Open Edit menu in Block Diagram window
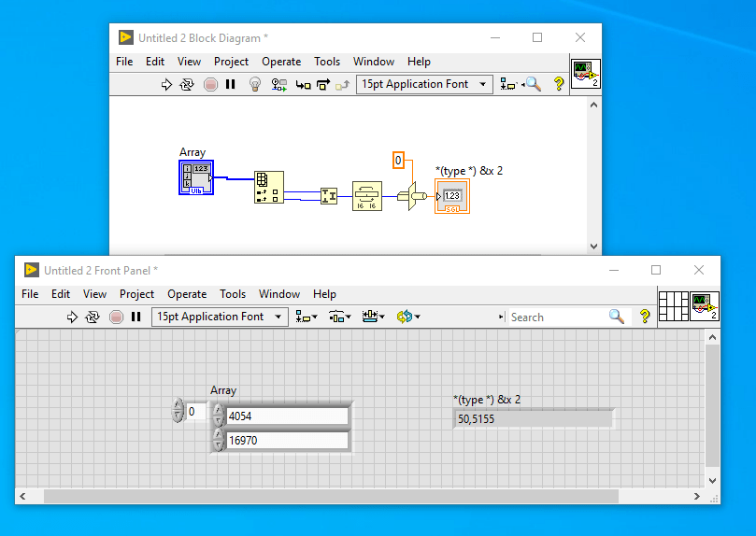Image resolution: width=756 pixels, height=536 pixels. coord(155,62)
